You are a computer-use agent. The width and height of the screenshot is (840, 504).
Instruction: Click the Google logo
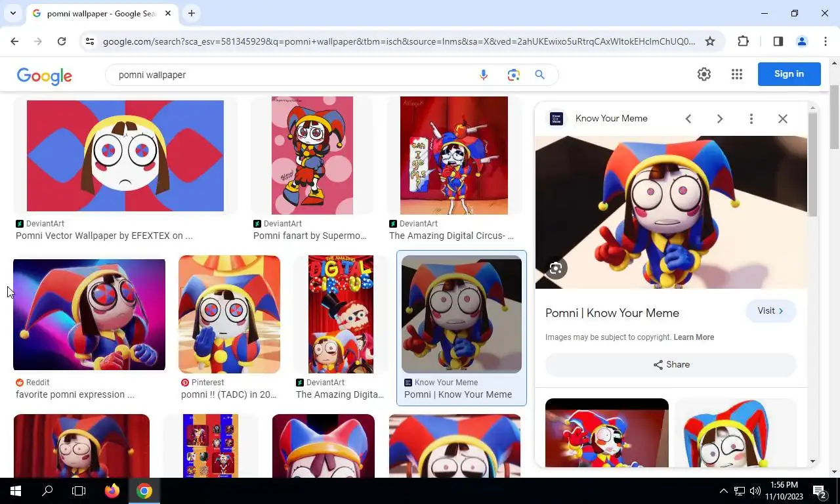(x=45, y=75)
